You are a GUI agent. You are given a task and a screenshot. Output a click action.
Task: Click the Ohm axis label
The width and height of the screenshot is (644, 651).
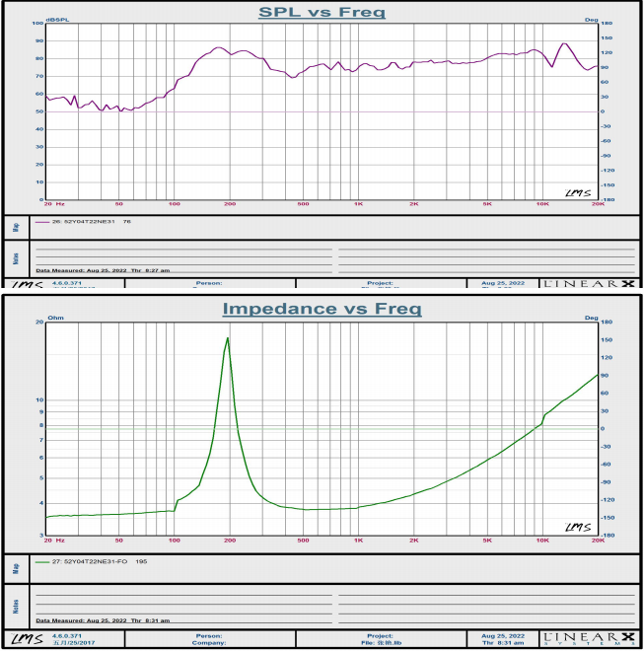55,318
